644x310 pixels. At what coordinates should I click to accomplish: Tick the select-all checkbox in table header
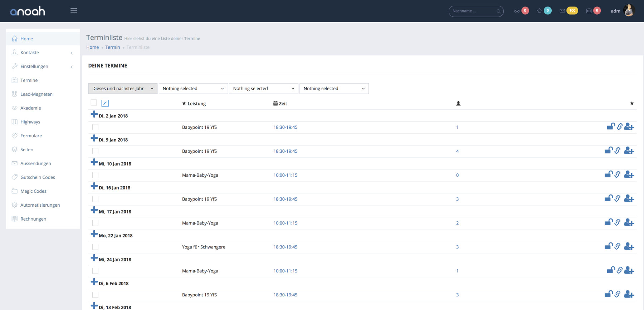click(94, 103)
